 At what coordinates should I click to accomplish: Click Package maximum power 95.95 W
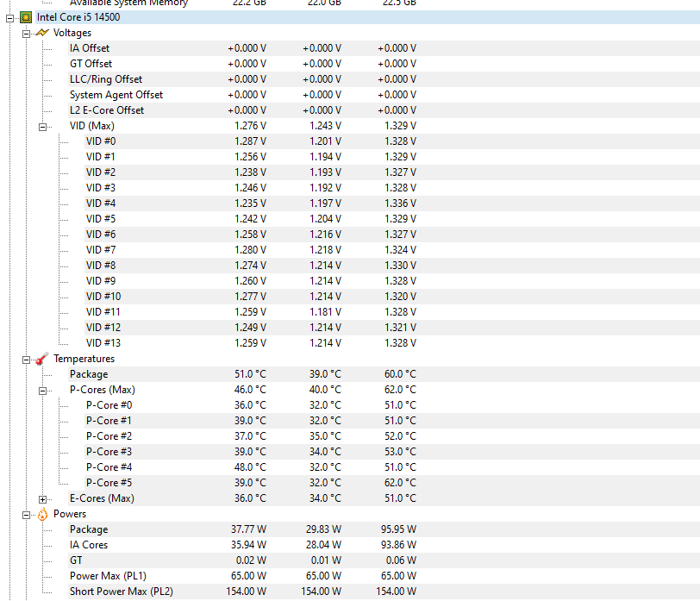(398, 529)
